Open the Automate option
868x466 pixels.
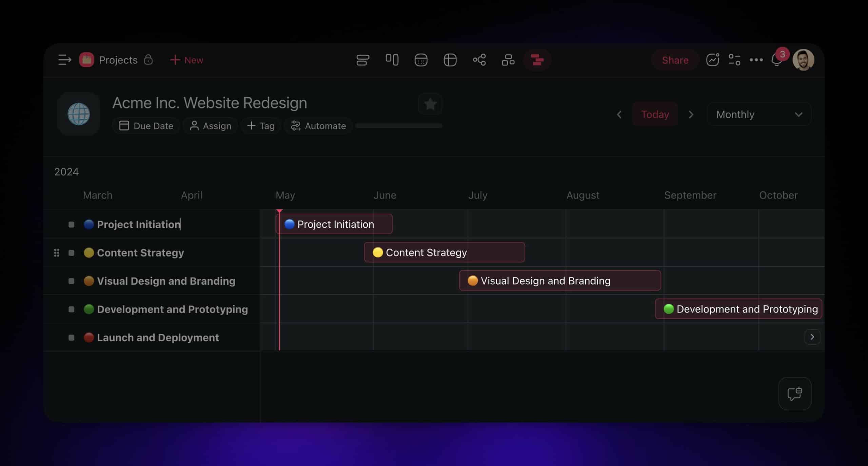coord(318,126)
